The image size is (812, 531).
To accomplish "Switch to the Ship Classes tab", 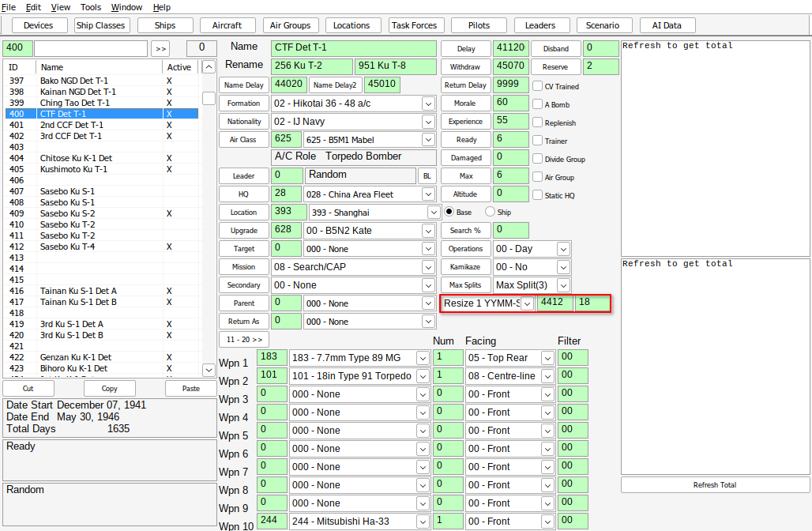I will [100, 25].
